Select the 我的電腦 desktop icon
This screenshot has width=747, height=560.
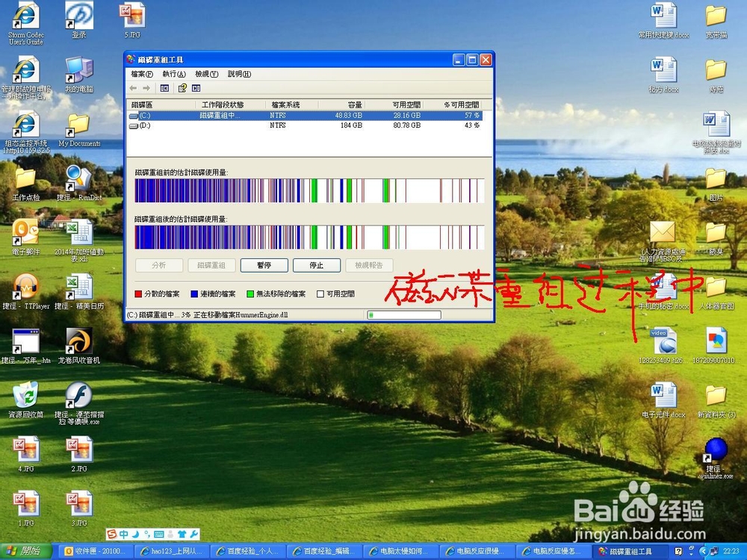(x=79, y=74)
